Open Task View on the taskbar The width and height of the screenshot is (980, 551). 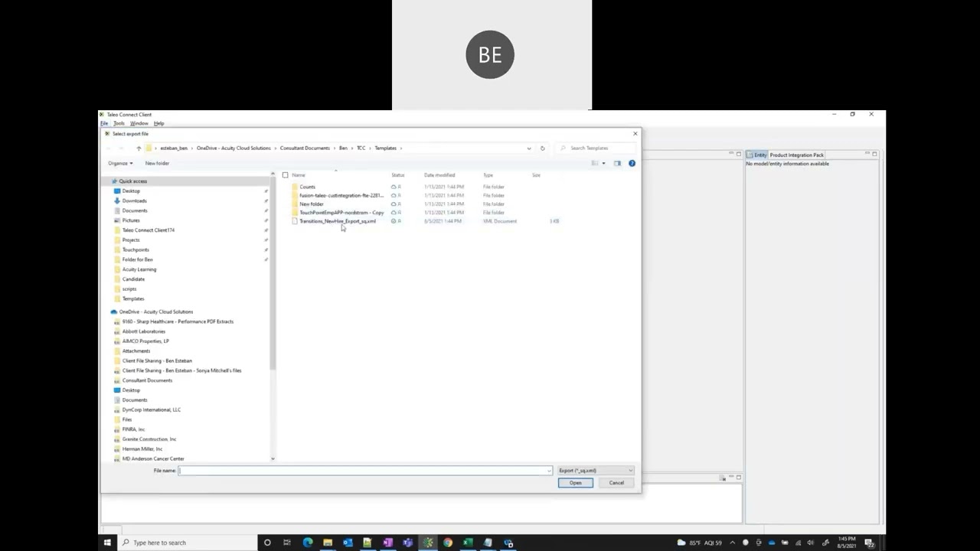[287, 543]
